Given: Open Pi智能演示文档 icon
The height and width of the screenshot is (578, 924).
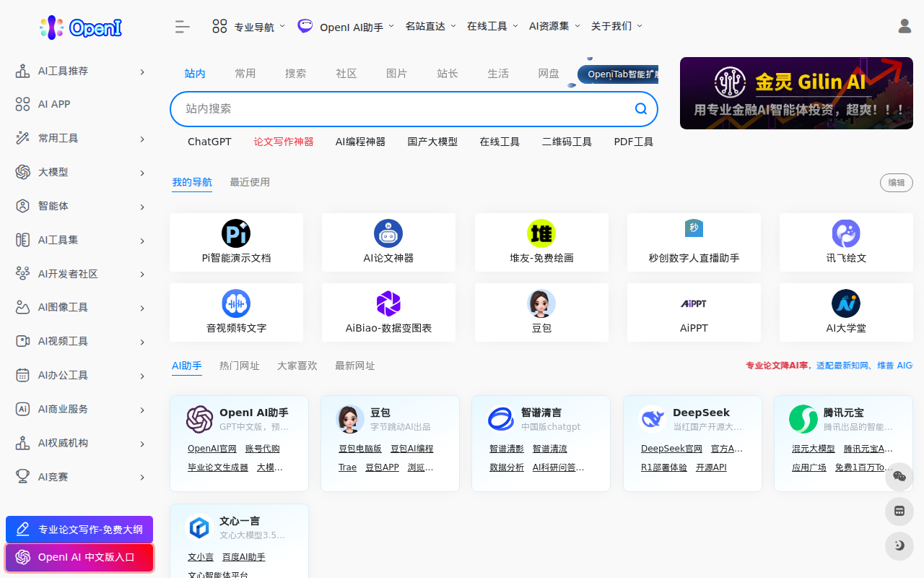Looking at the screenshot, I should (236, 233).
